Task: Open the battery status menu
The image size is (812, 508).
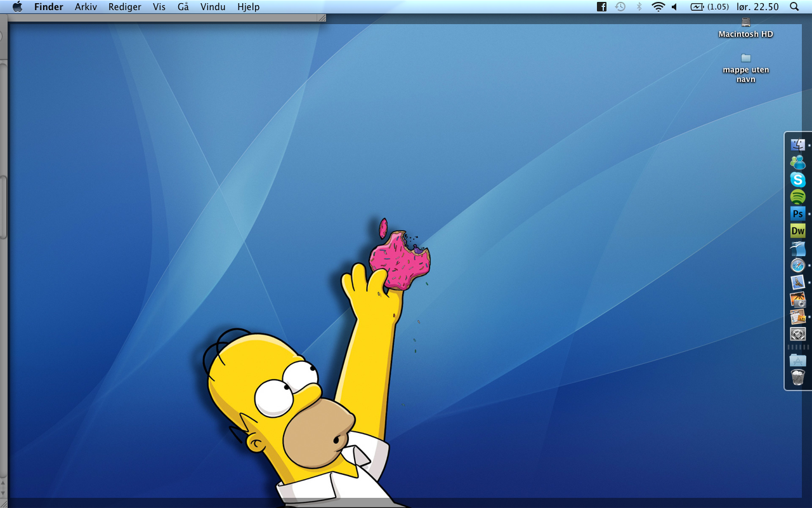Action: point(709,7)
